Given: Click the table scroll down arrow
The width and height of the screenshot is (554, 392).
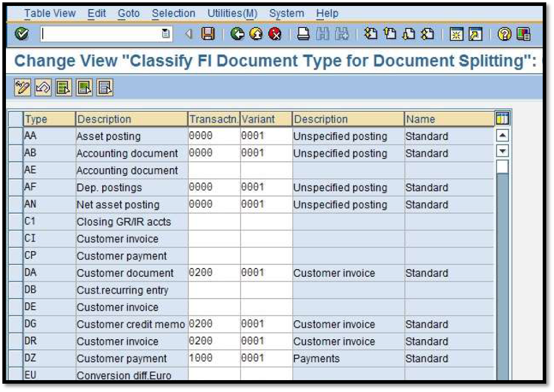Looking at the screenshot, I should coord(502,151).
